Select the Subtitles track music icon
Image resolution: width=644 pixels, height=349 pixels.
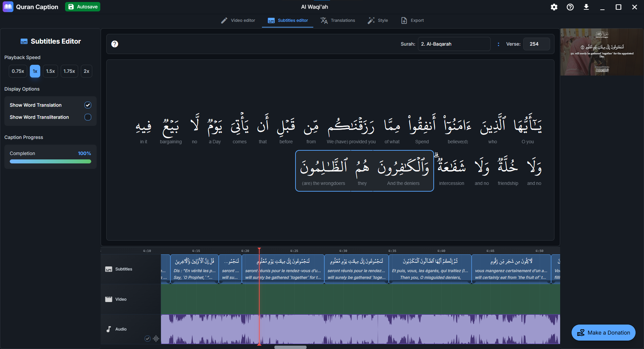point(108,269)
